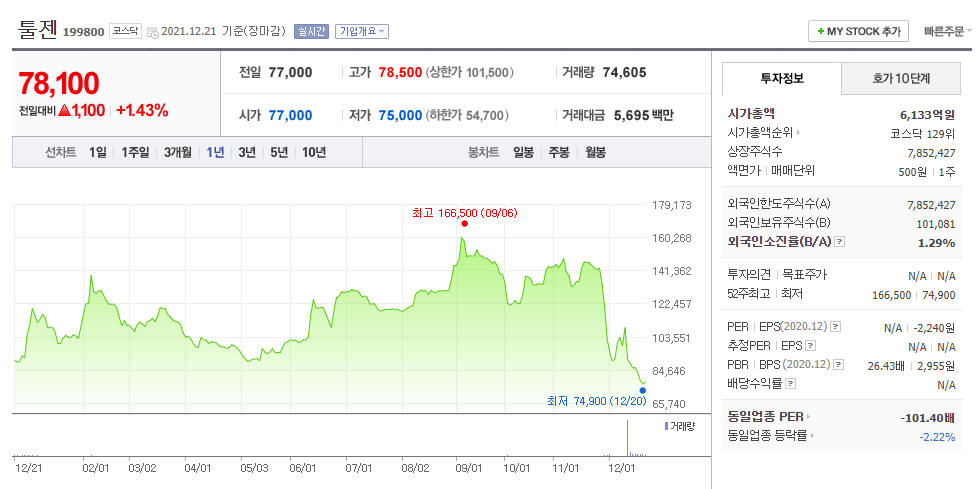Open help icon next to 외국인소진율(B/A)
Image resolution: width=978 pixels, height=489 pixels.
click(840, 242)
